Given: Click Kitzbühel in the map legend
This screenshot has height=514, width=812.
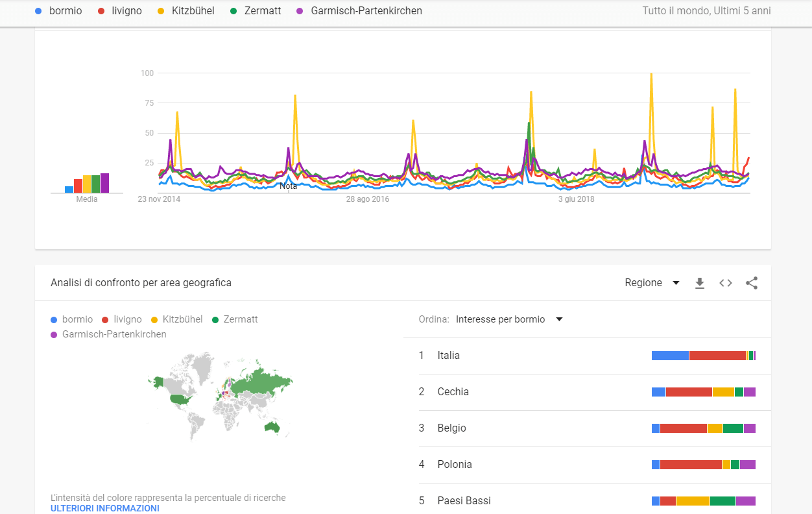Looking at the screenshot, I should click(x=183, y=319).
